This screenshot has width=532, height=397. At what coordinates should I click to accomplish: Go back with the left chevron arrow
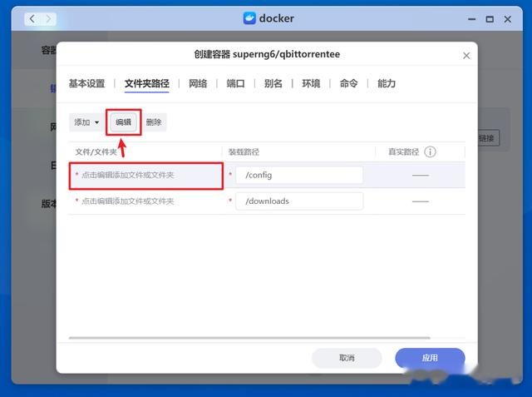pyautogui.click(x=32, y=19)
